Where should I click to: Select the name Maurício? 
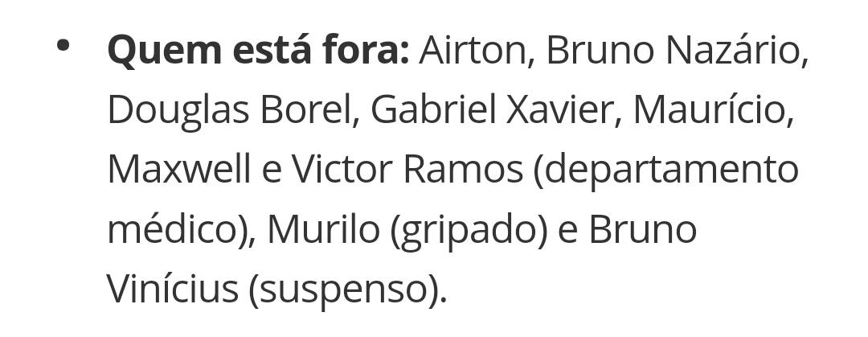coord(714,109)
